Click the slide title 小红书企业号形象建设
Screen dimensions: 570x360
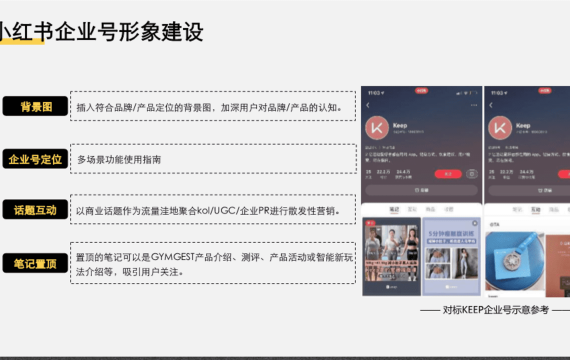[x=101, y=32]
